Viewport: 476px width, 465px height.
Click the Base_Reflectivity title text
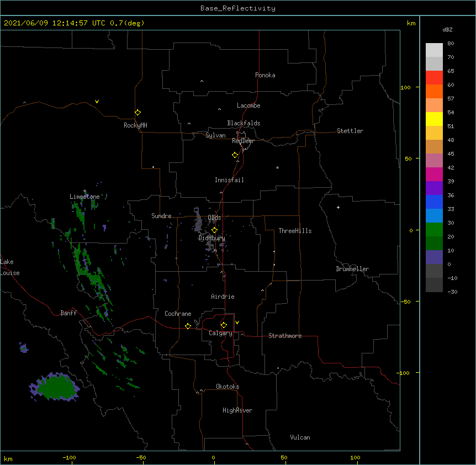238,8
